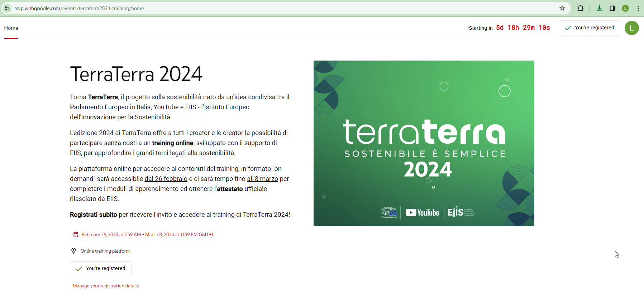This screenshot has width=644, height=301.
Task: Toggle the browser side panel icon
Action: pyautogui.click(x=612, y=8)
